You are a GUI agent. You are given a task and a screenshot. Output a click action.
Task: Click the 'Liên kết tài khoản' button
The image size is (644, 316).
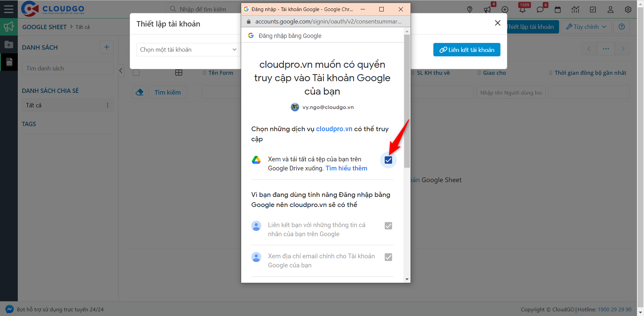pyautogui.click(x=467, y=50)
